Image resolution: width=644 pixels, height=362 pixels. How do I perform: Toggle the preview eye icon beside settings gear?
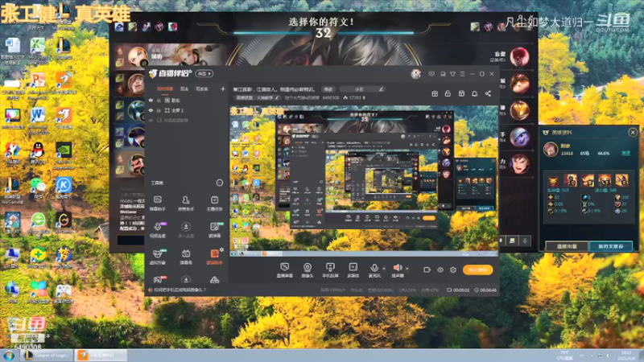440,269
